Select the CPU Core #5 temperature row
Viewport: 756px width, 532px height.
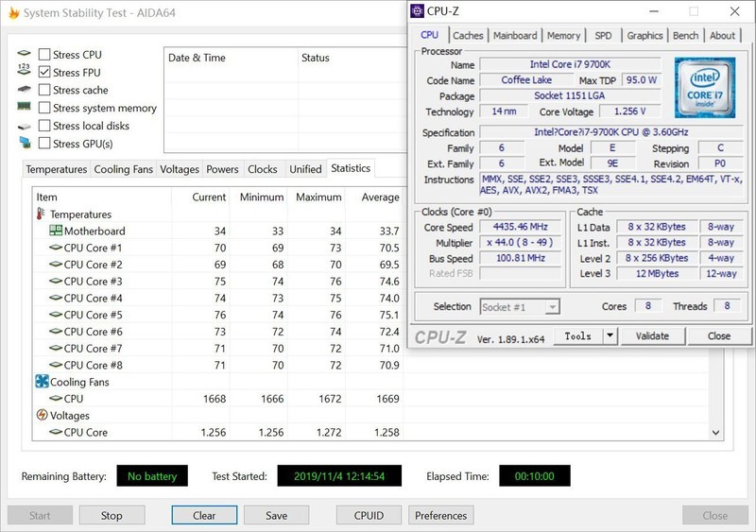coord(93,315)
